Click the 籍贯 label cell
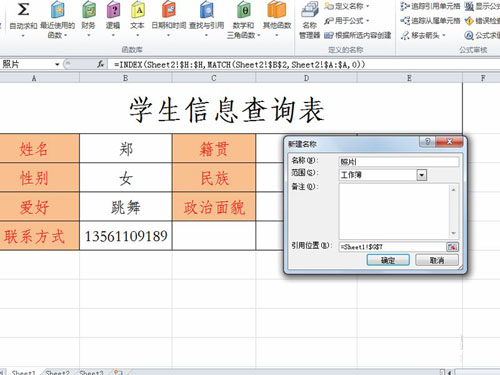The width and height of the screenshot is (500, 375). 214,149
